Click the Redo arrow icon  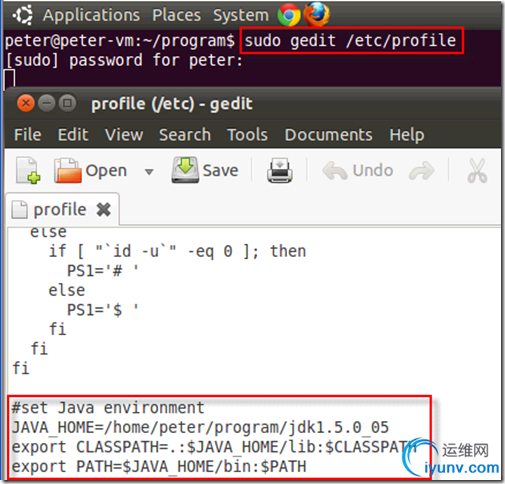tap(422, 171)
